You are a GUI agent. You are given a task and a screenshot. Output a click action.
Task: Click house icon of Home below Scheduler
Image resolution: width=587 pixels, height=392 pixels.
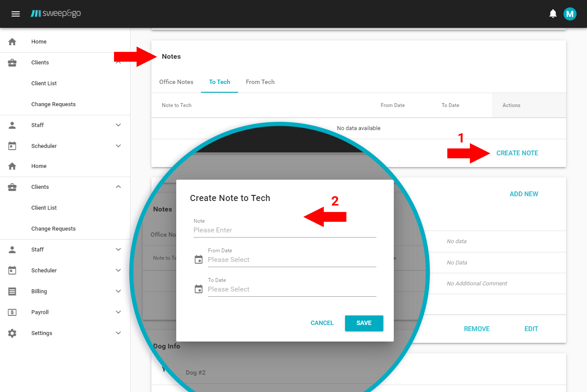click(12, 166)
